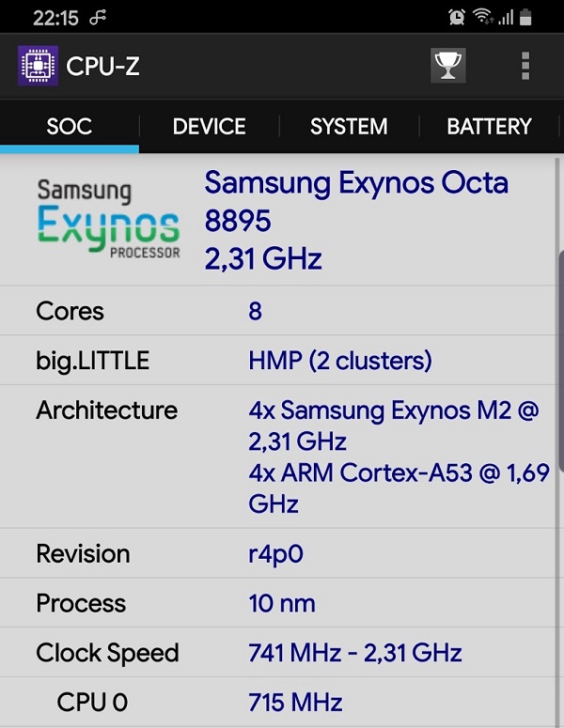The height and width of the screenshot is (728, 564).
Task: Tap the Samsung Exynos processor logo
Action: [x=108, y=220]
